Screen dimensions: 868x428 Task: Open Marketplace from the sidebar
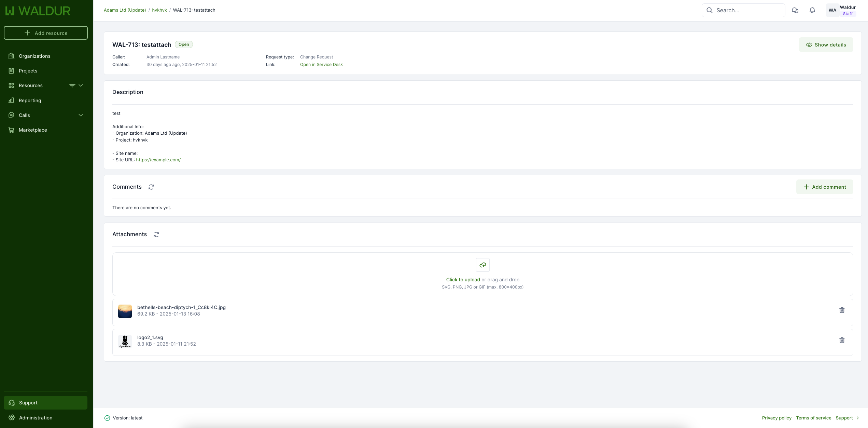pyautogui.click(x=33, y=130)
